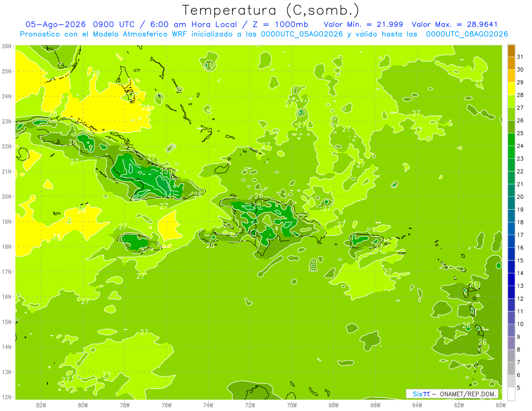Click the white swatch below 5 on the scale
Viewport: 532px width, 411px height.
click(511, 394)
